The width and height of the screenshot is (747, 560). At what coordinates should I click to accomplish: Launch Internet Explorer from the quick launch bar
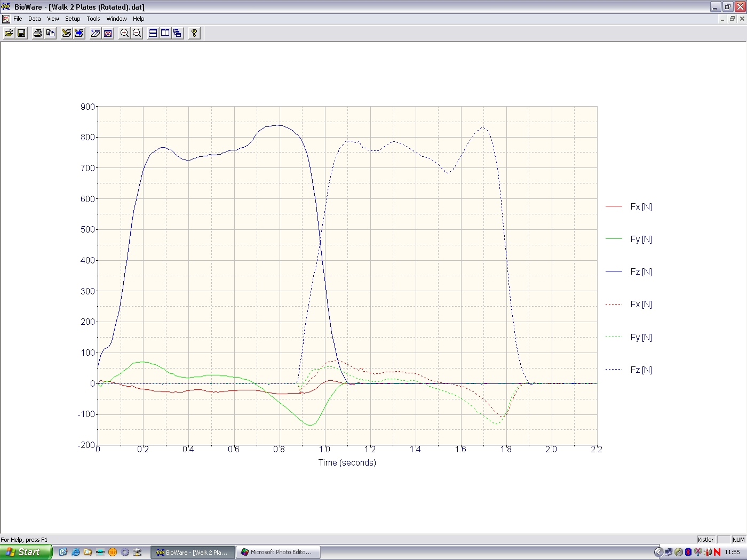75,552
